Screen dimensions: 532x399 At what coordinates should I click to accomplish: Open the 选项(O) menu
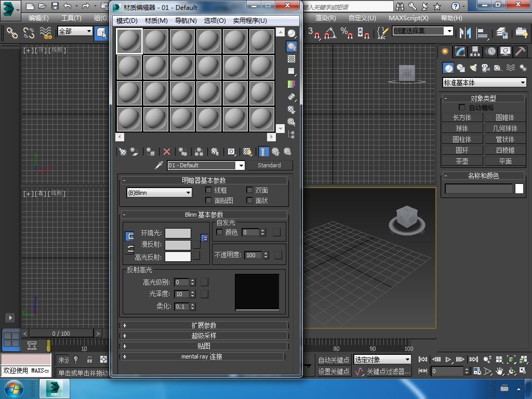(215, 21)
